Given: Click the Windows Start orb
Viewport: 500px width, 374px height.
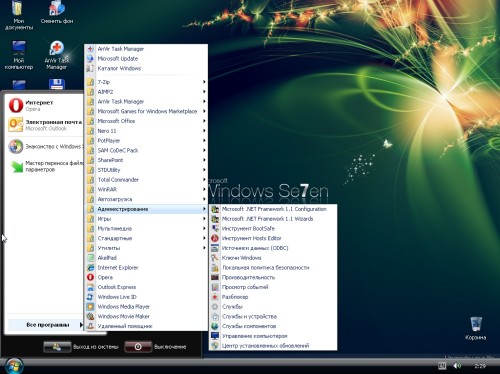Looking at the screenshot, I should pyautogui.click(x=13, y=366).
